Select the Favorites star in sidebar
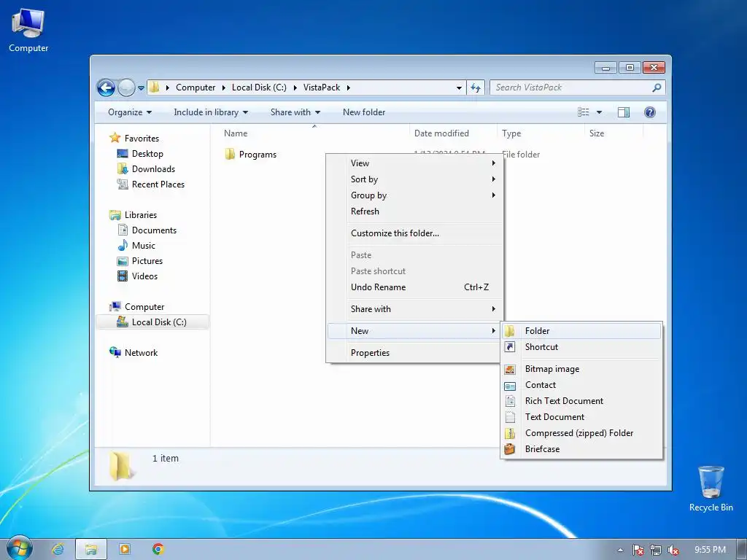The image size is (747, 560). tap(115, 138)
